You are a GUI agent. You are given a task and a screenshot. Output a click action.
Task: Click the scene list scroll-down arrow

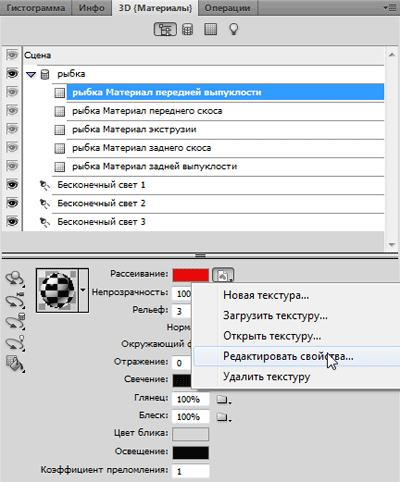[392, 245]
